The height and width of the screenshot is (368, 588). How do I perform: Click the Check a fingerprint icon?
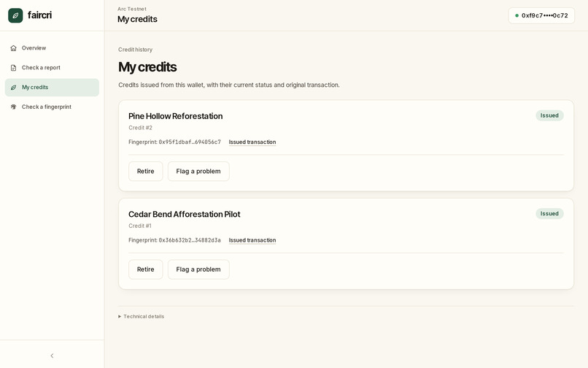point(14,107)
